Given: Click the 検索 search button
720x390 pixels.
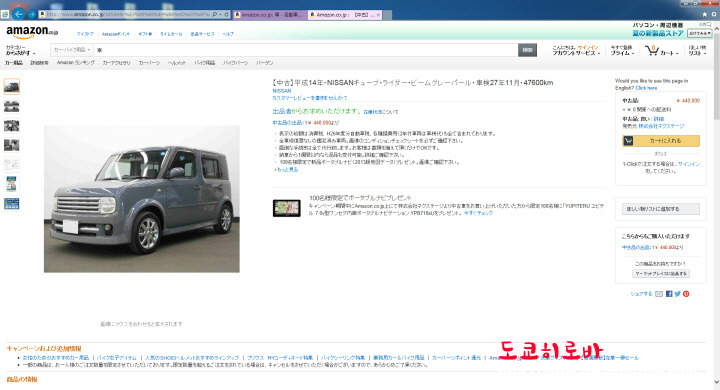Looking at the screenshot, I should click(527, 50).
